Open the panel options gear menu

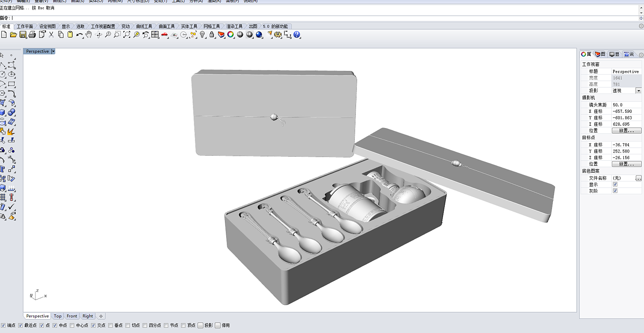(641, 55)
